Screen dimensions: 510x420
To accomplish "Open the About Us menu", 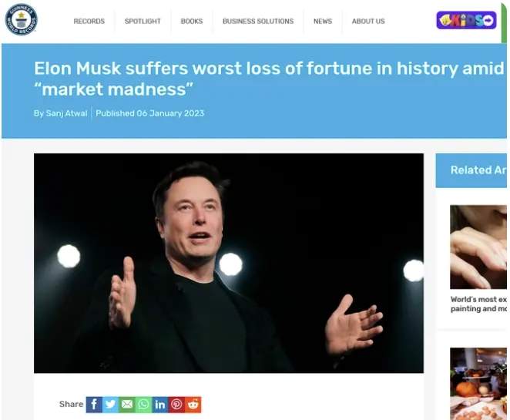I will point(368,21).
